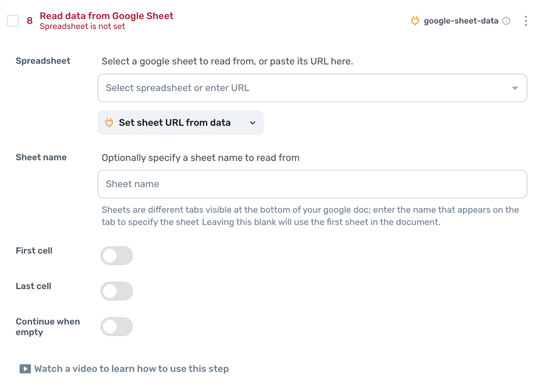Image resolution: width=541 pixels, height=392 pixels.
Task: Click the plug icon on Set sheet URL button
Action: click(109, 123)
